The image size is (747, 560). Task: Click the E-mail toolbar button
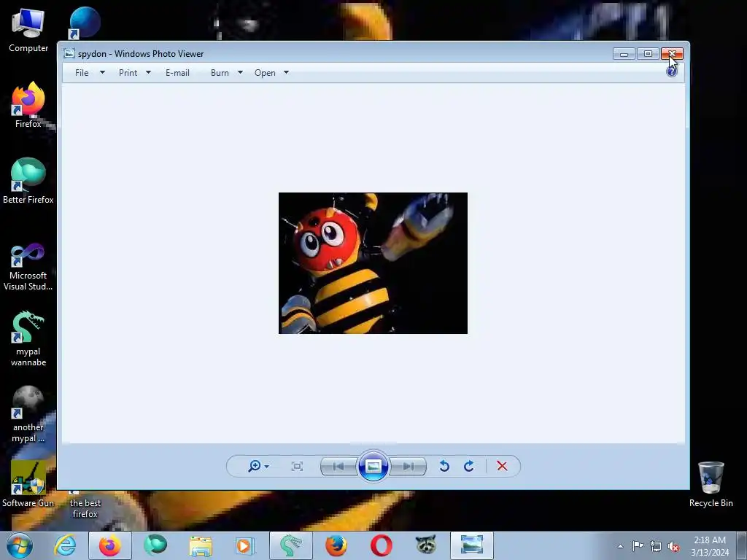point(177,73)
